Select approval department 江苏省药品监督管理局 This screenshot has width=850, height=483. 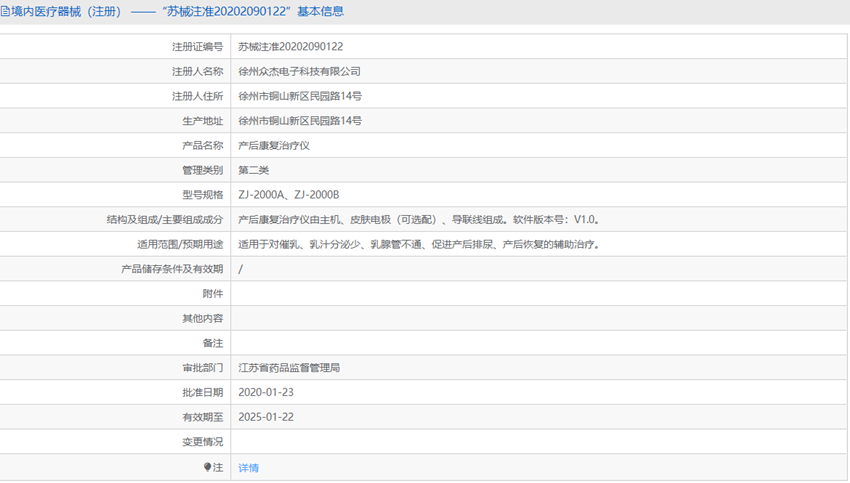pos(289,368)
